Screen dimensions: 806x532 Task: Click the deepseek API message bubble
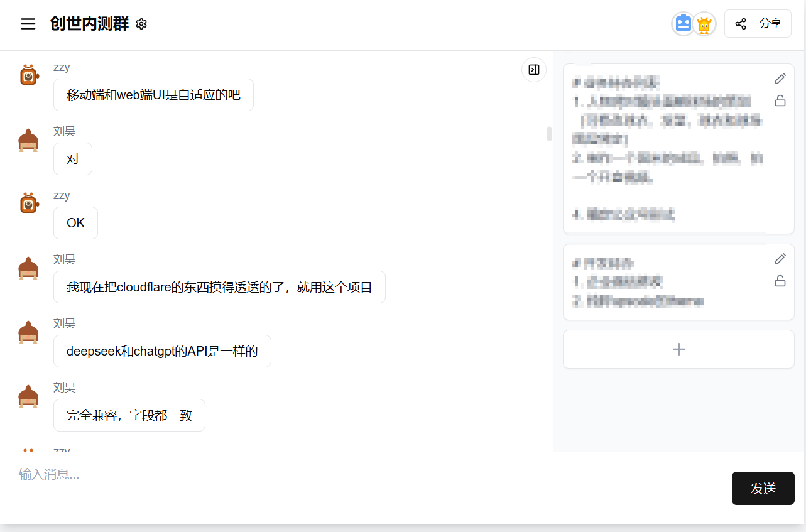[x=162, y=351]
